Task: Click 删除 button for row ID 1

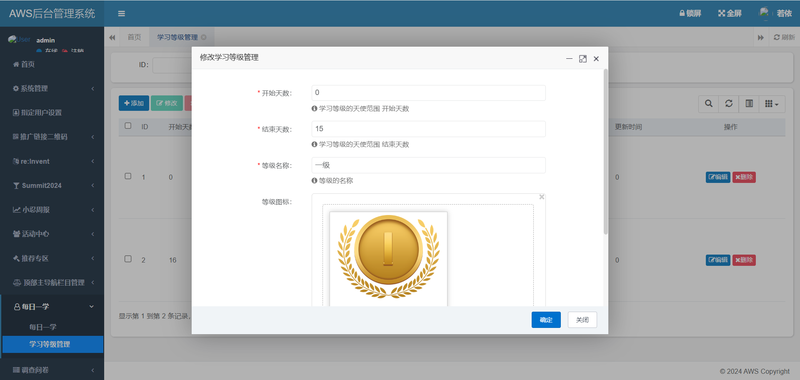Action: pos(744,177)
